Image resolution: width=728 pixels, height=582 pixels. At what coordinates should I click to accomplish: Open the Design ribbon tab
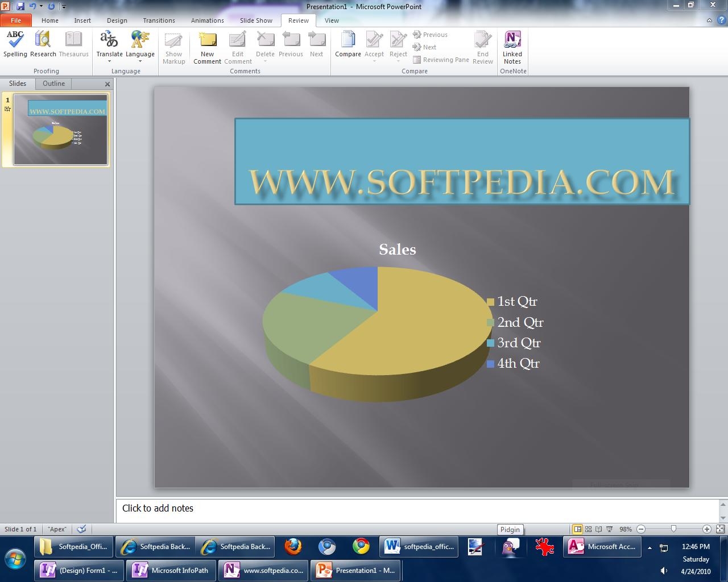117,20
